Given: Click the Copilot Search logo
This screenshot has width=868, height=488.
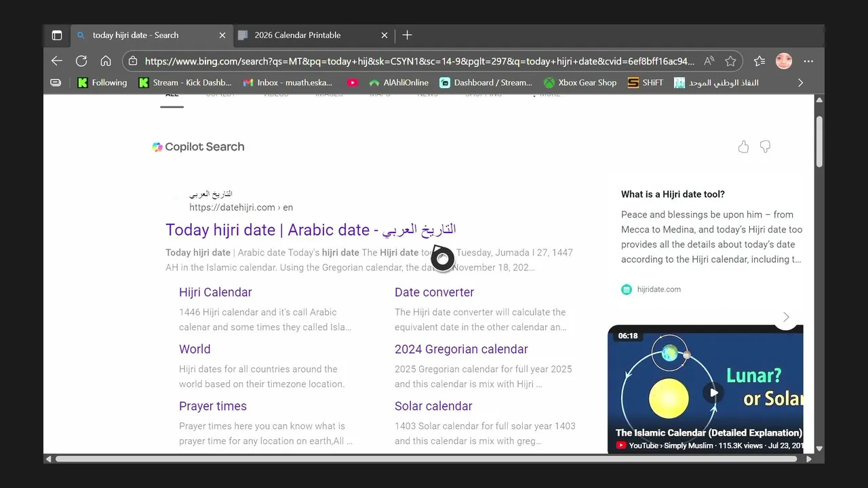Looking at the screenshot, I should coord(198,146).
